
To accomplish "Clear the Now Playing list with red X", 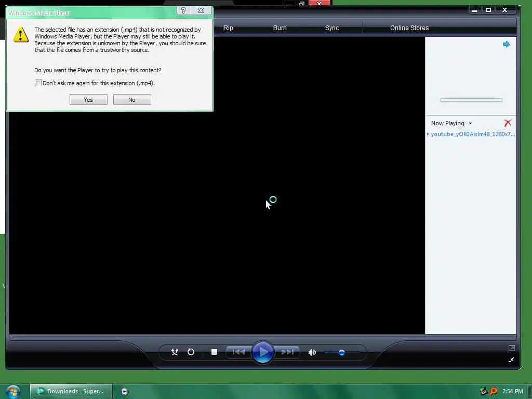I will tap(508, 123).
